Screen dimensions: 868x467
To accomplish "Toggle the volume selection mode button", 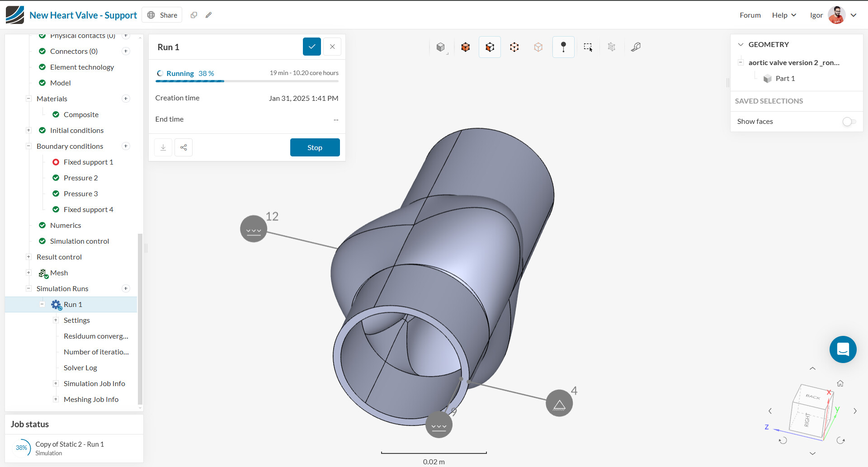I will pyautogui.click(x=466, y=47).
